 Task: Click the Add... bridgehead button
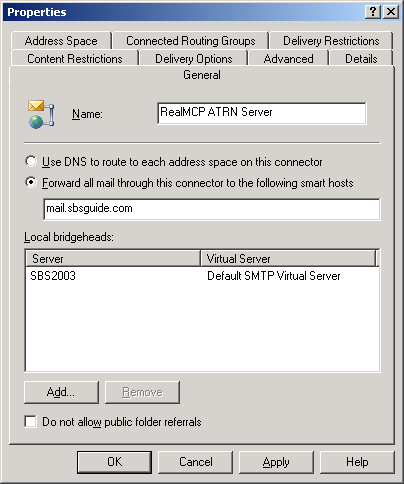61,392
